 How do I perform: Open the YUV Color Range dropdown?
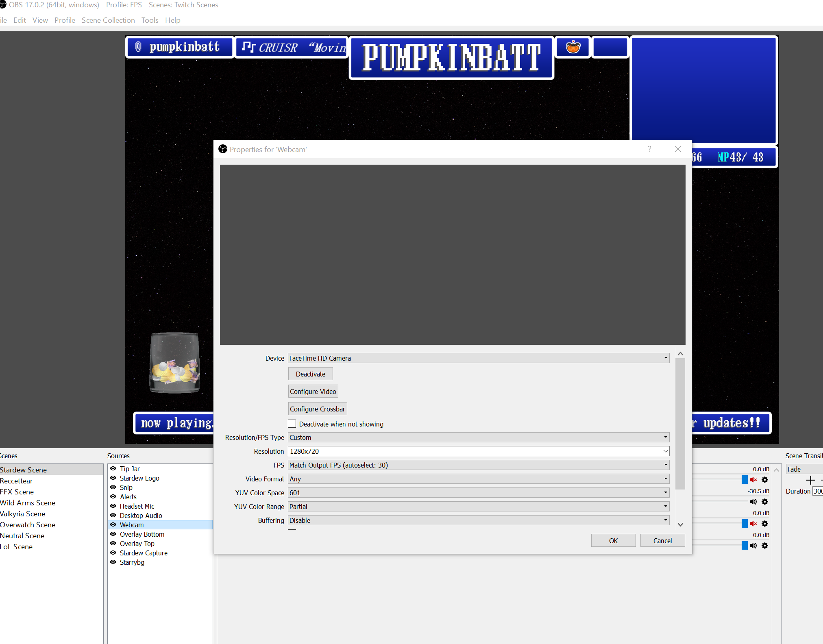478,507
